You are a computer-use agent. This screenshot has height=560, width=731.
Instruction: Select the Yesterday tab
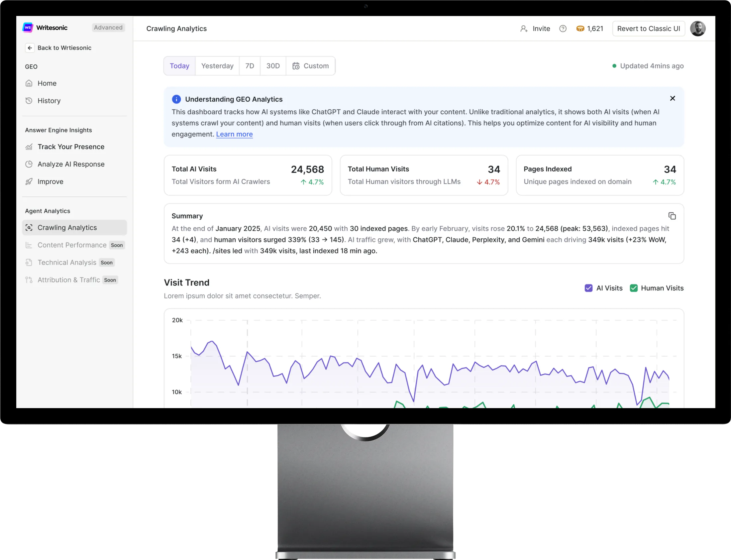click(217, 66)
